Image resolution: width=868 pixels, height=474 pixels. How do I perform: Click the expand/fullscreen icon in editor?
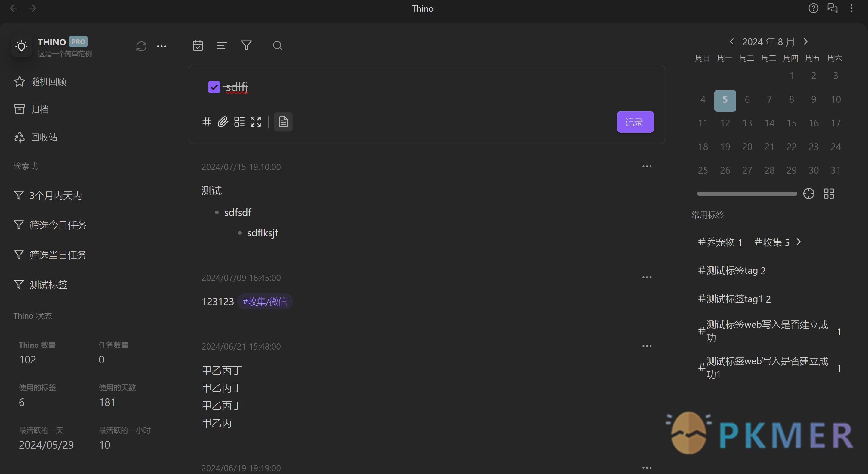coord(255,121)
